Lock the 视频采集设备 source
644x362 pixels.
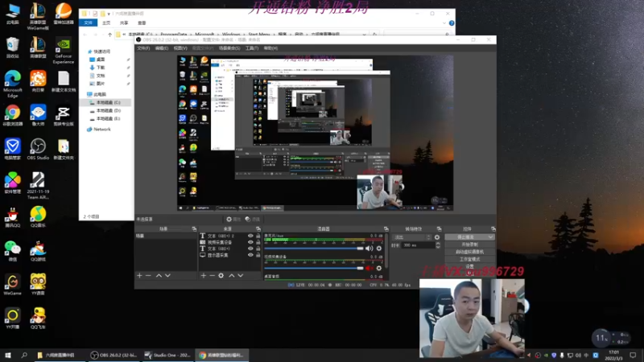(258, 242)
